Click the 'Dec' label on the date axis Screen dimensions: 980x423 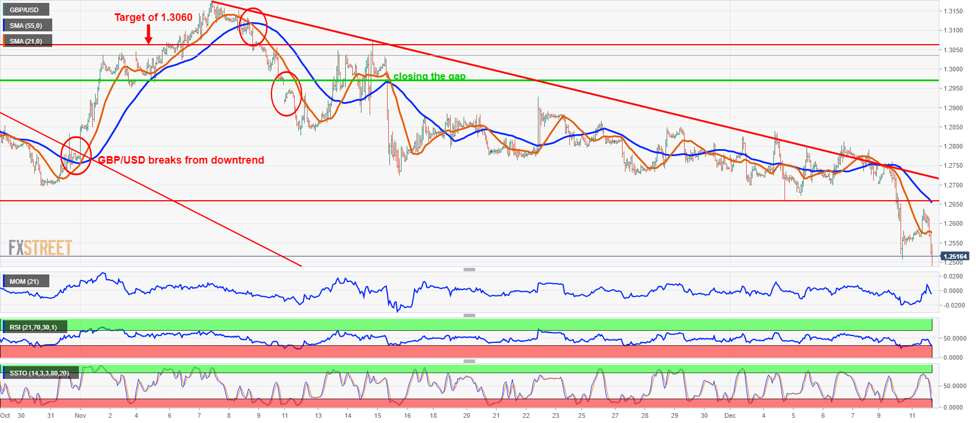[x=730, y=415]
